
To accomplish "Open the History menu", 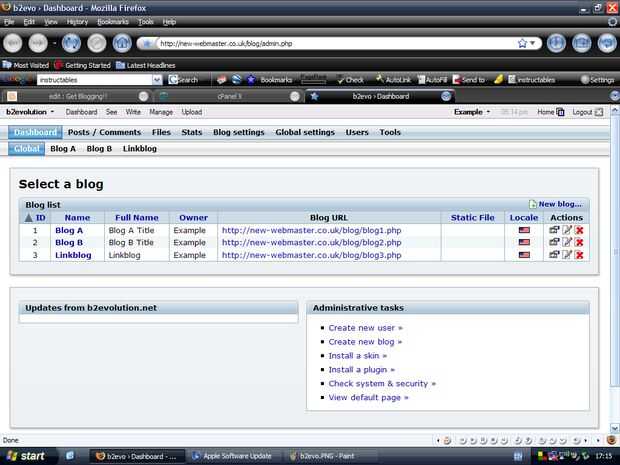I will click(77, 22).
